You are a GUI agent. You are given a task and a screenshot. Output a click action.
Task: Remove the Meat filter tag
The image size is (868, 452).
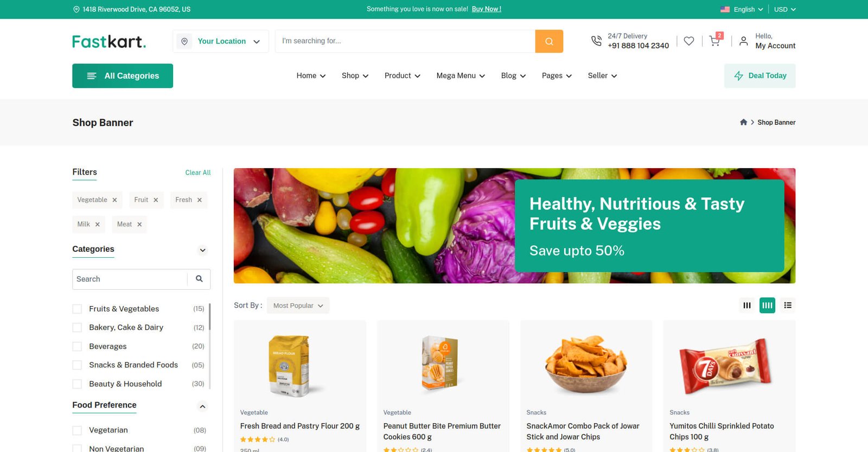tap(139, 225)
